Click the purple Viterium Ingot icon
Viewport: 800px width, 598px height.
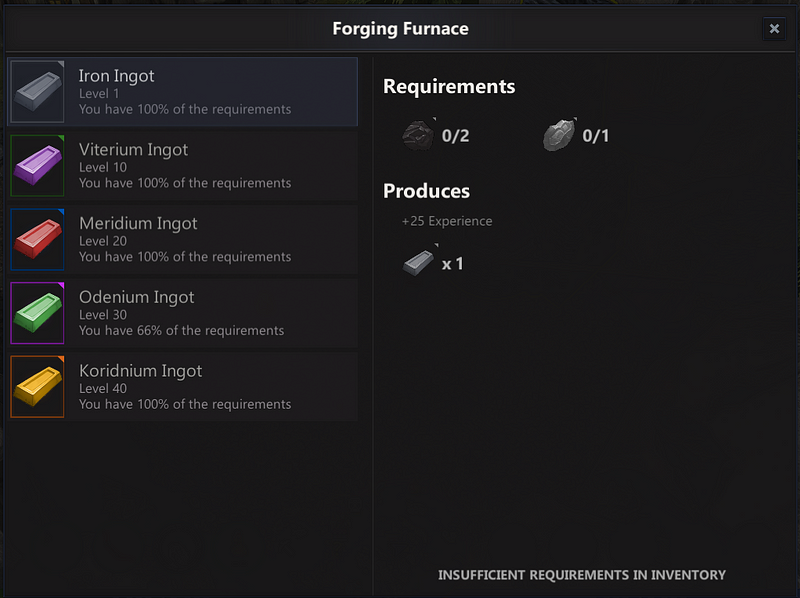click(37, 165)
